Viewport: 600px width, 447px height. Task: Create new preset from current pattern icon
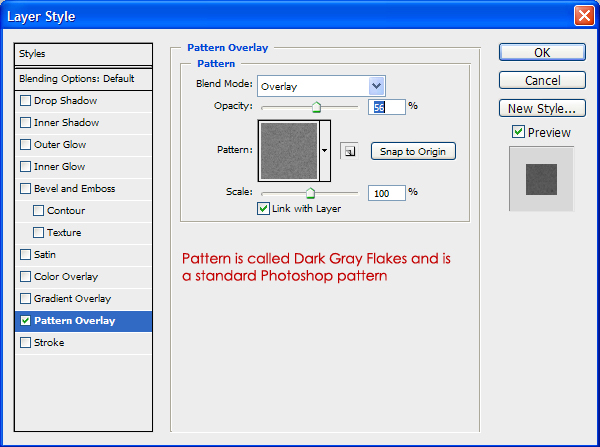click(349, 151)
